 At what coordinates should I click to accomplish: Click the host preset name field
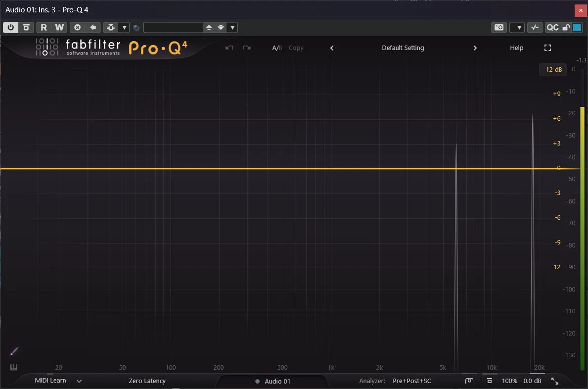tap(173, 27)
